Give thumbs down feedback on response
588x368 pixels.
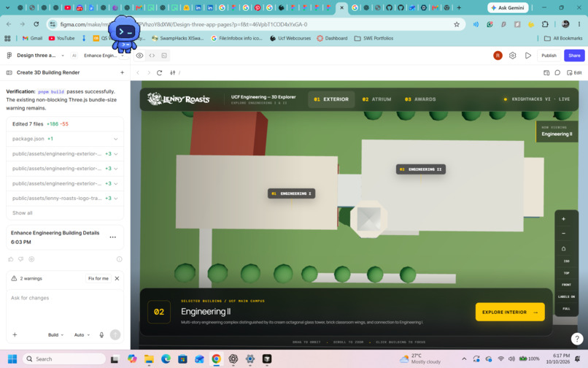pyautogui.click(x=21, y=259)
